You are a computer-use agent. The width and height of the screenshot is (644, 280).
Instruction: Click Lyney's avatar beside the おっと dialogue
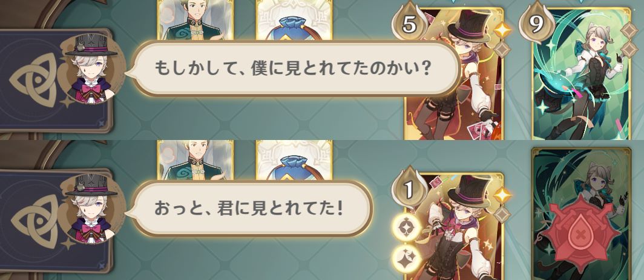(x=91, y=208)
